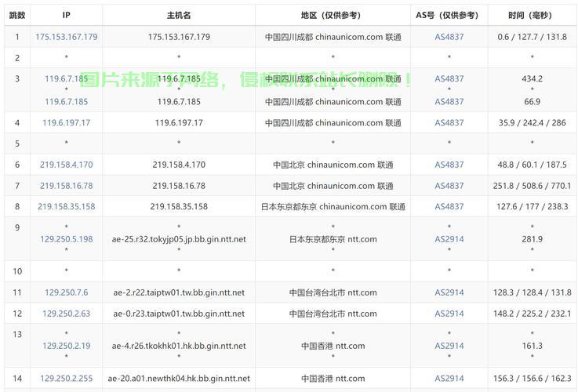Select the AS号（仅供参考） column header
578x392 pixels.
click(x=449, y=15)
